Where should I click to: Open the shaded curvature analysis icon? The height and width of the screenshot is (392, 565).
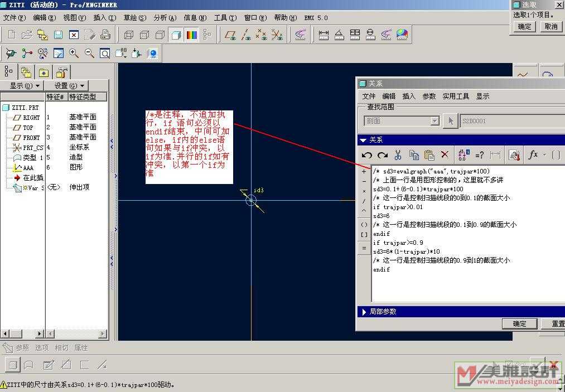pyautogui.click(x=402, y=35)
